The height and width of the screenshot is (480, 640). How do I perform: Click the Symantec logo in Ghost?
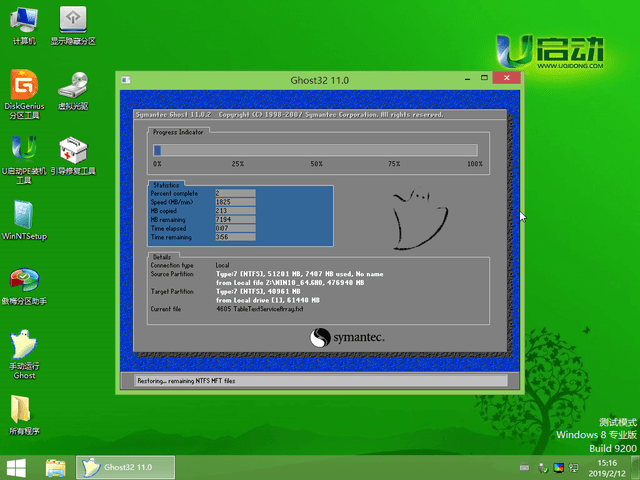[345, 339]
